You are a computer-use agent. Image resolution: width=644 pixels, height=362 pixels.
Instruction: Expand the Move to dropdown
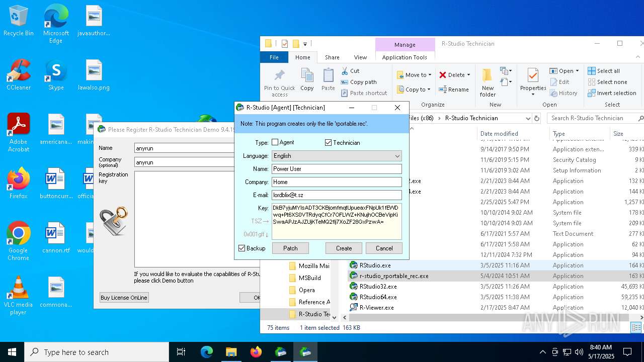[x=430, y=75]
